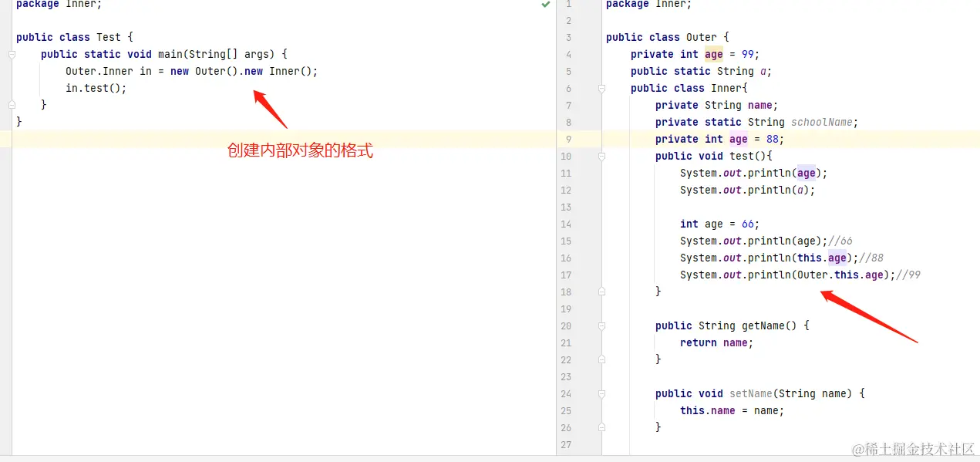Click 'public void test(){' method line
The width and height of the screenshot is (980, 462).
coord(714,156)
